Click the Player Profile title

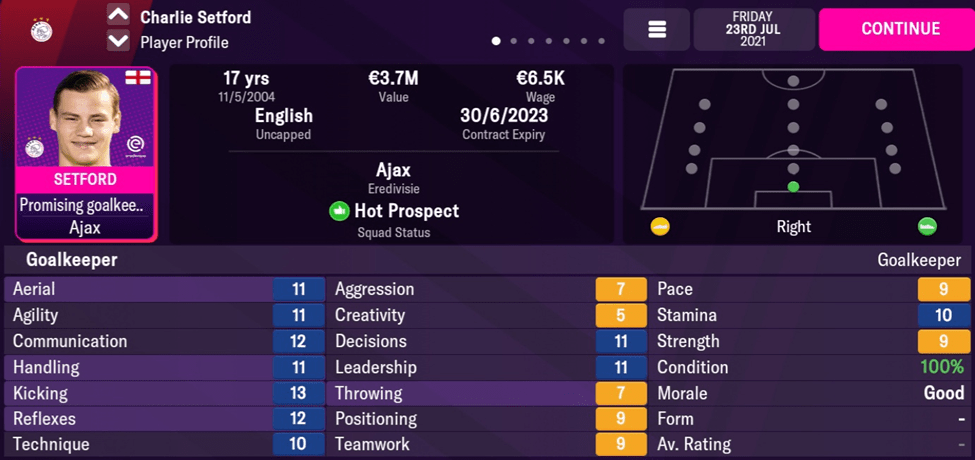[184, 43]
